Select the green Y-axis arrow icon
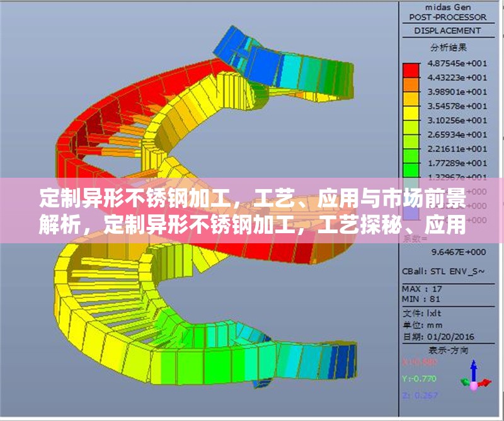 click(464, 381)
